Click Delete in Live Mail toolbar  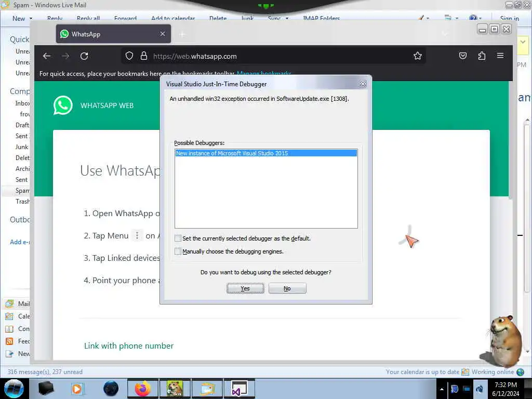(x=218, y=18)
